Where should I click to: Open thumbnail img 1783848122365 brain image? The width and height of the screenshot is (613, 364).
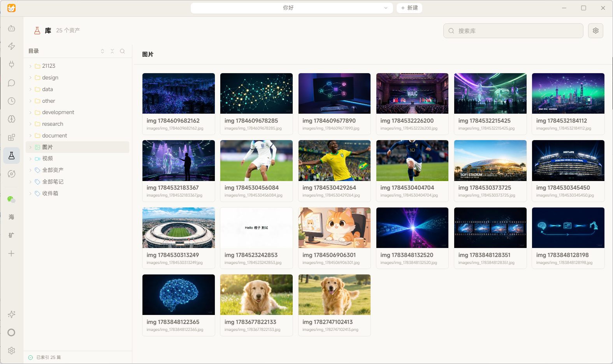pos(179,295)
